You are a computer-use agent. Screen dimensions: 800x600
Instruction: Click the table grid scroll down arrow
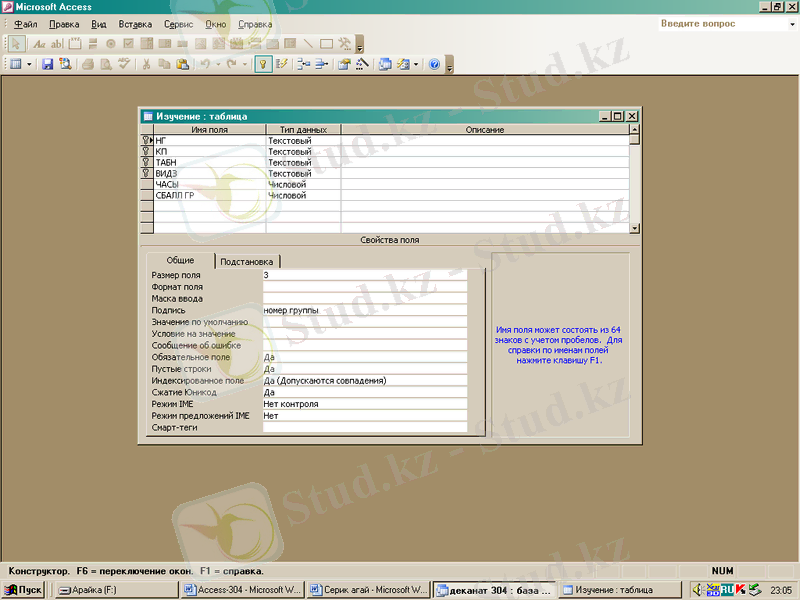(634, 229)
